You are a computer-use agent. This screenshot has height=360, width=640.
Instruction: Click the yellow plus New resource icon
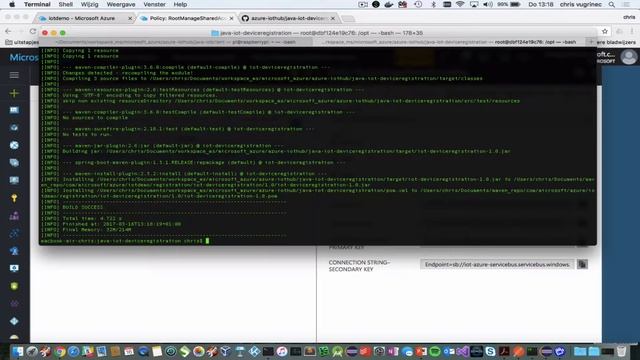[14, 93]
